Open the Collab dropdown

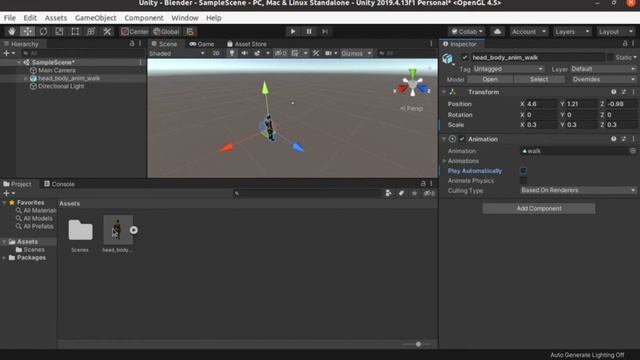coord(467,31)
